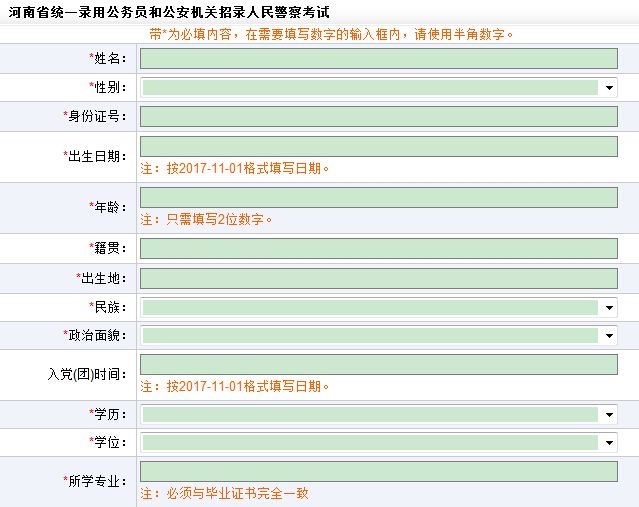The height and width of the screenshot is (507, 639).
Task: Click the date format note under 入党(团)时间
Action: point(235,386)
